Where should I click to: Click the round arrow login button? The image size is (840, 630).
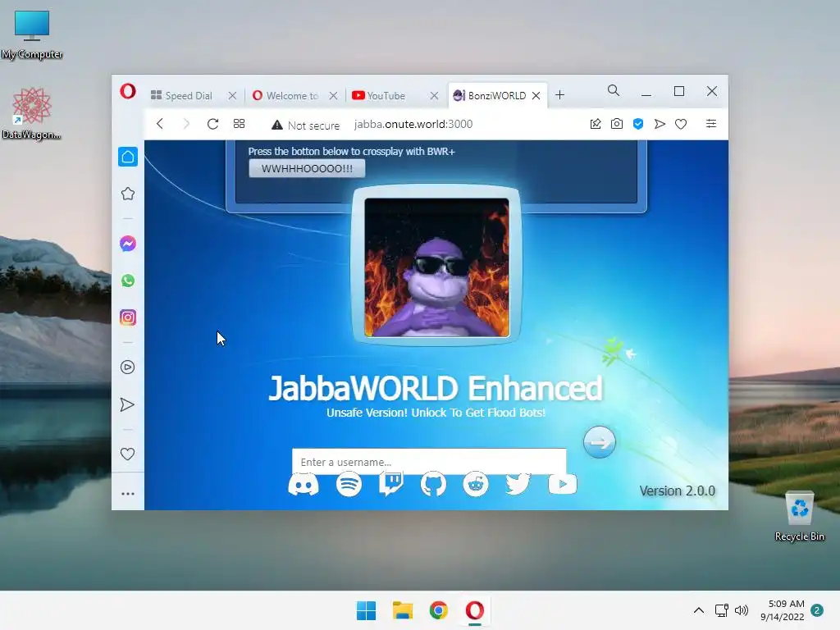599,442
